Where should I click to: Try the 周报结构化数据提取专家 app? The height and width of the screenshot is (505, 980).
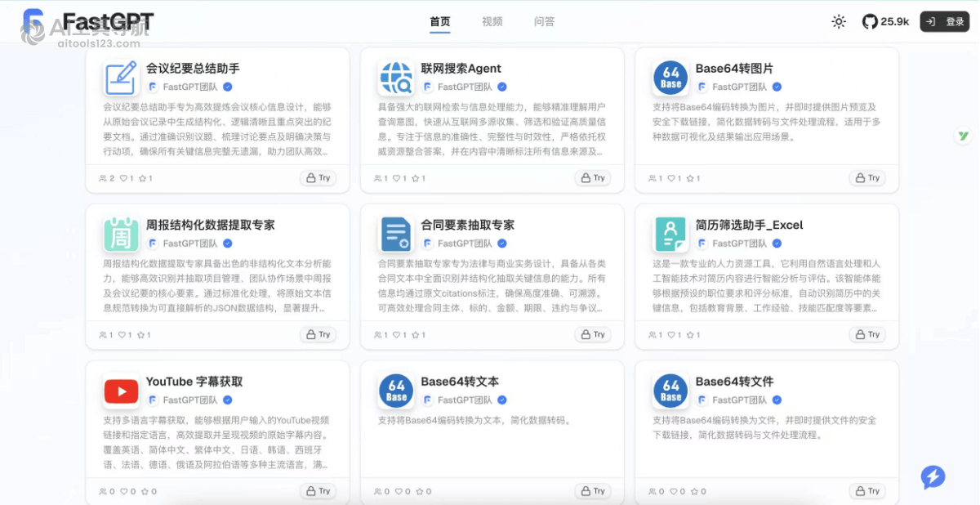pyautogui.click(x=318, y=334)
